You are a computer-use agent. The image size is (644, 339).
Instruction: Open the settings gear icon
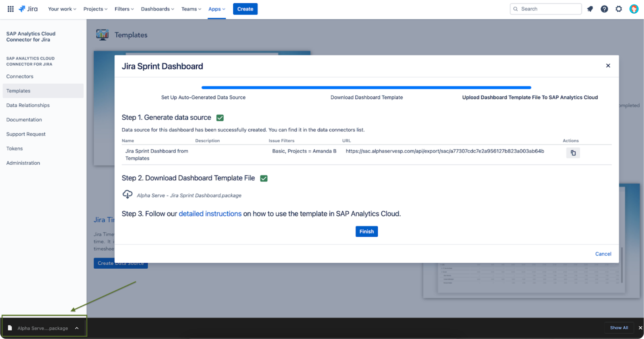pos(619,9)
